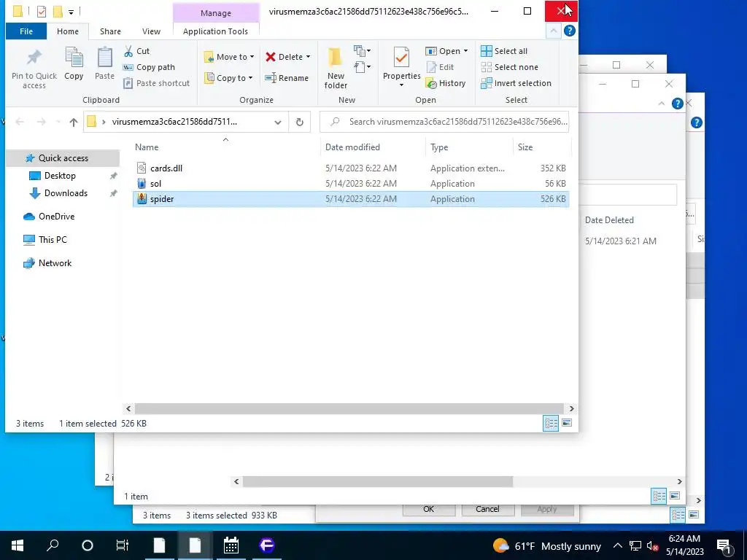Open Task View on the taskbar

tap(123, 545)
